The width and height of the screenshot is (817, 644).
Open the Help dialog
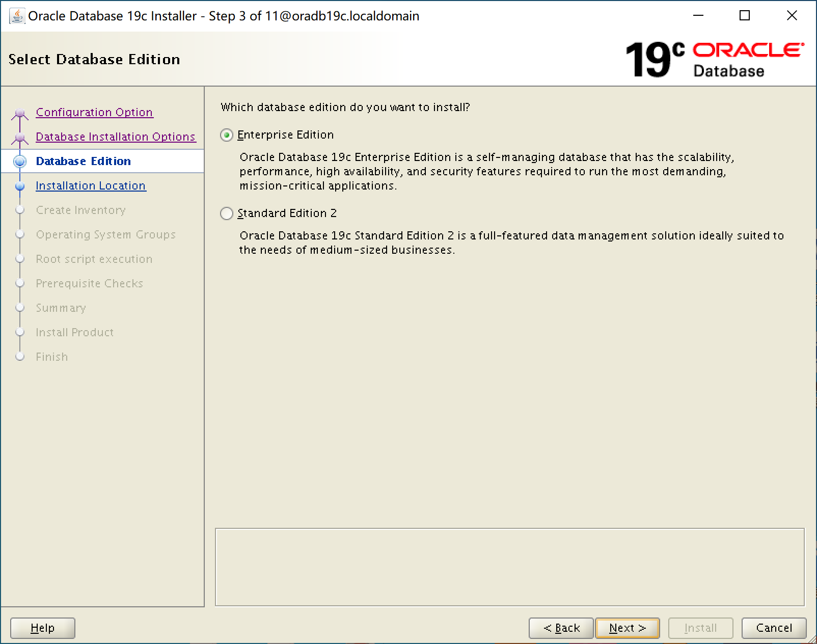(x=43, y=628)
